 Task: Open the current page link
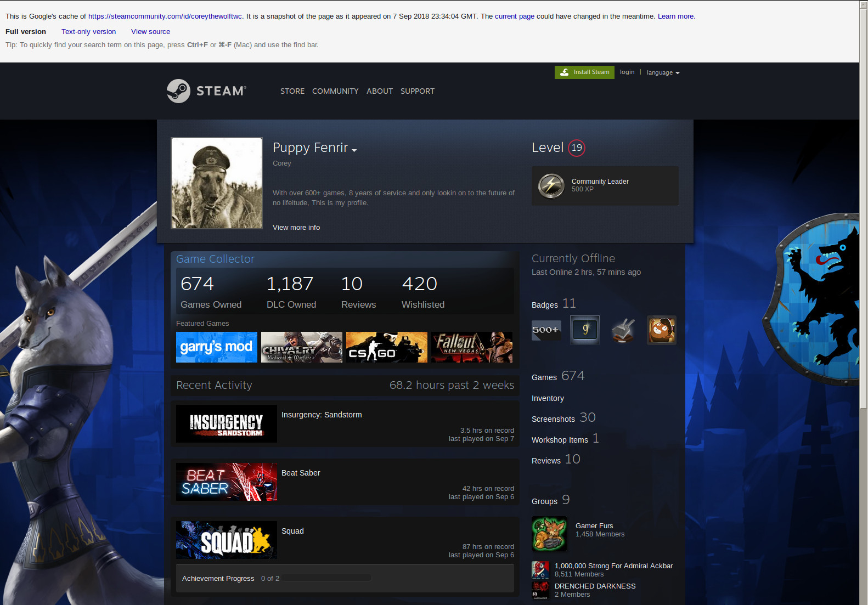[x=515, y=16]
